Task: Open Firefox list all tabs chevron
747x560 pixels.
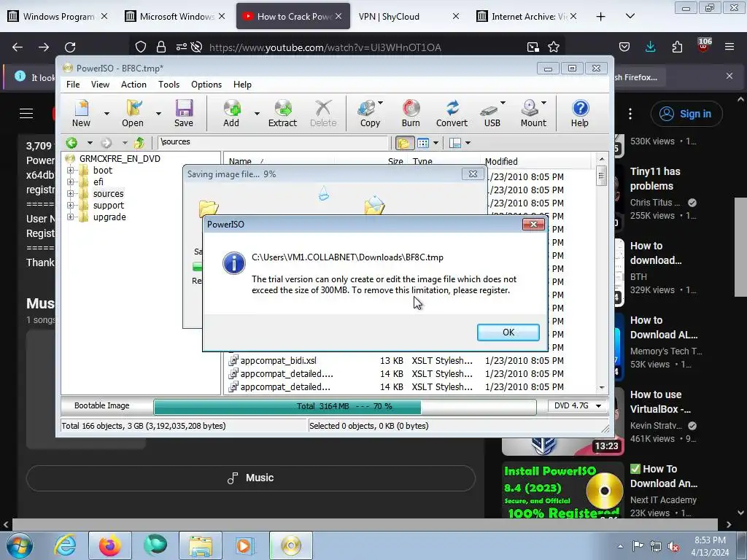Action: click(630, 16)
